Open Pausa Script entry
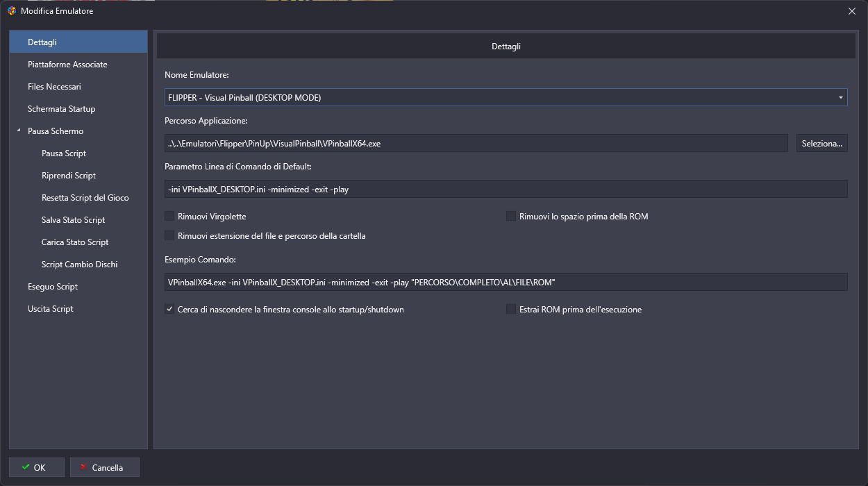 click(x=64, y=153)
